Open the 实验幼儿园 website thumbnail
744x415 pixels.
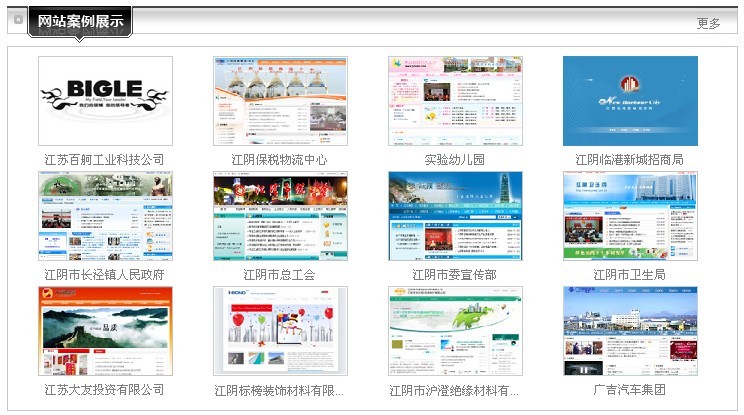(x=456, y=101)
